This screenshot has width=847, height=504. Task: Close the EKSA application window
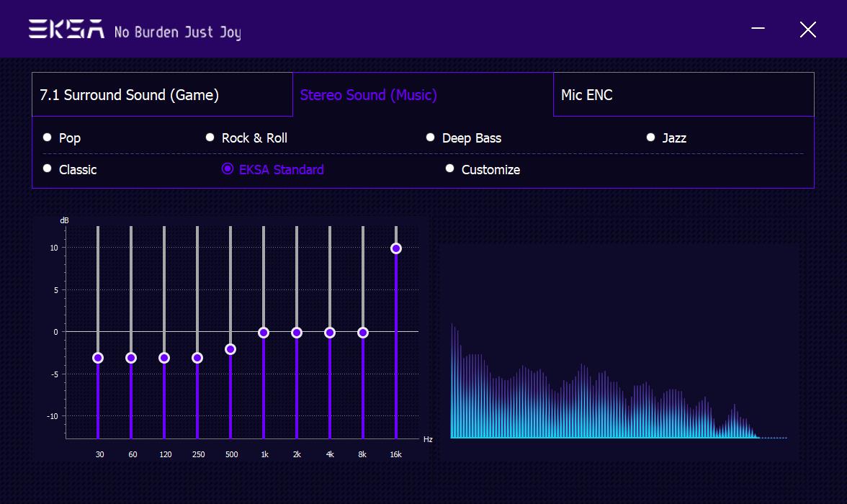807,30
